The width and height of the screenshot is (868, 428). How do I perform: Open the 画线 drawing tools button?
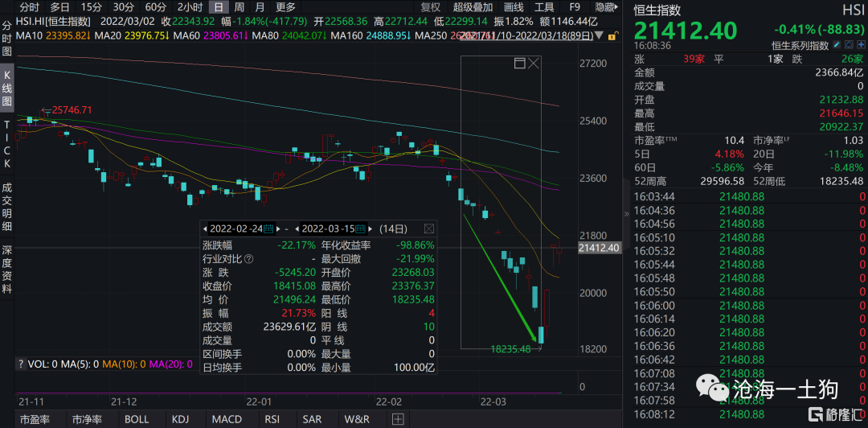[x=513, y=7]
